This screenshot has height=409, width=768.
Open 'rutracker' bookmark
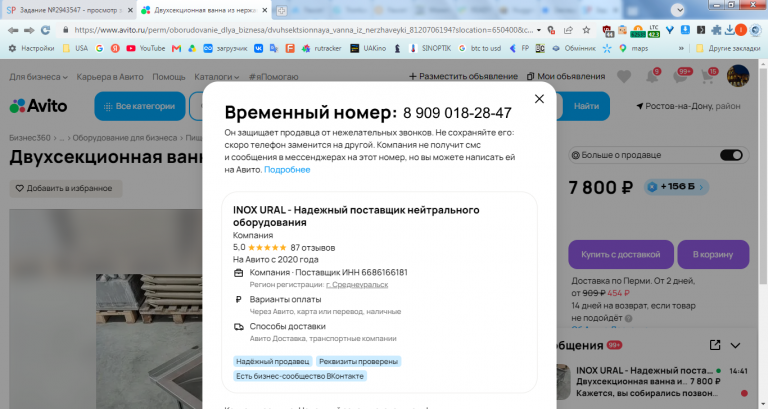(322, 48)
